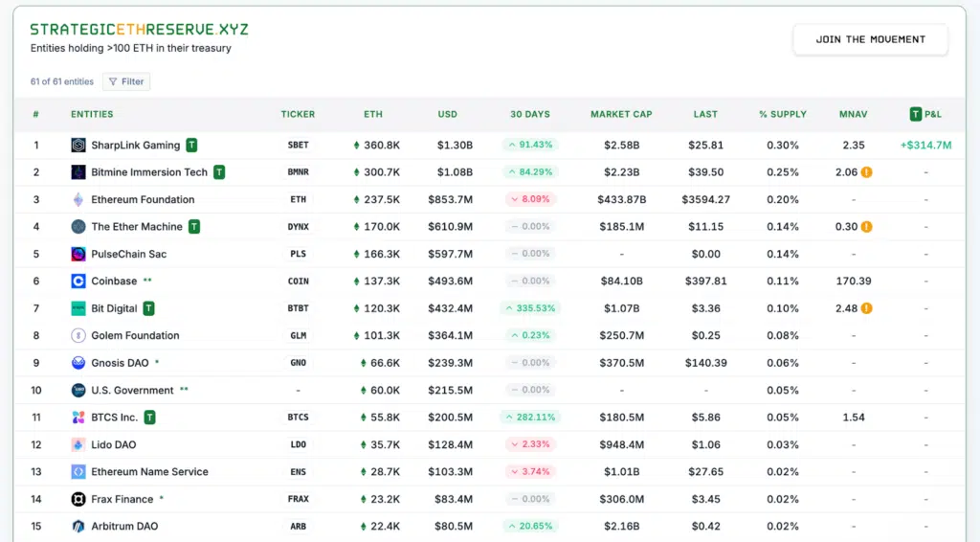980x542 pixels.
Task: Click the Frax Finance logo icon
Action: (x=78, y=499)
